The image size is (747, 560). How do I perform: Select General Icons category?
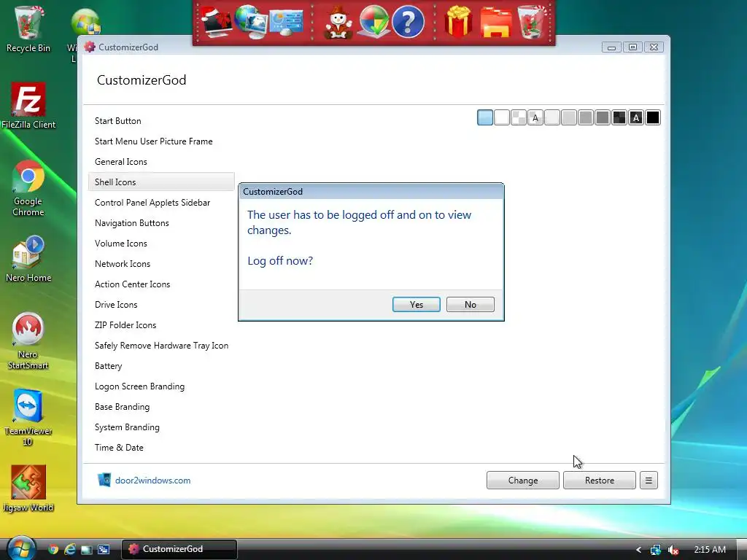[x=161, y=162]
